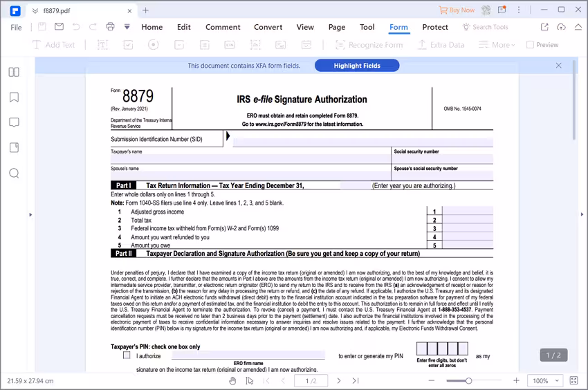Click the line 1 Adjusted gross income field
588x390 pixels.
[x=468, y=211]
